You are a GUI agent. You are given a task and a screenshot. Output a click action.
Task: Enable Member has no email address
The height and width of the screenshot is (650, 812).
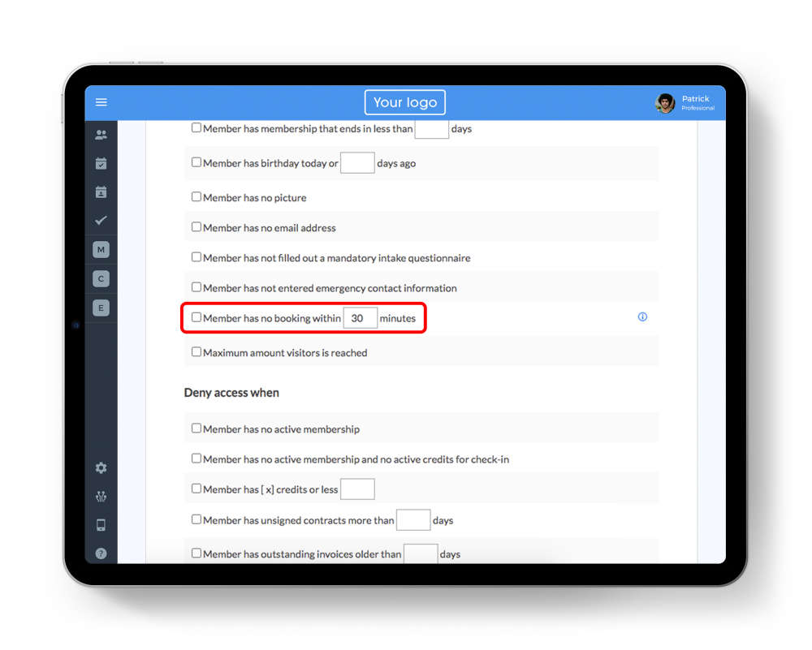[197, 227]
